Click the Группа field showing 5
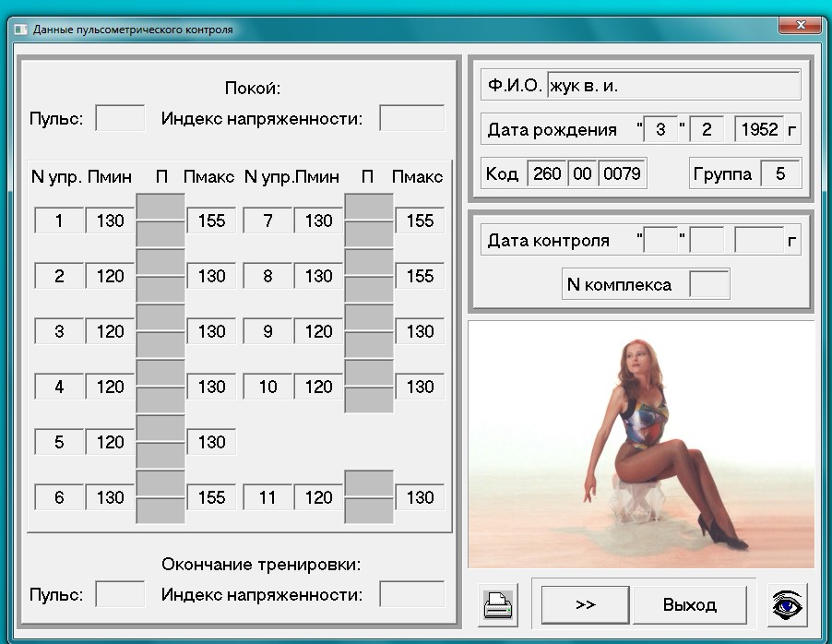This screenshot has height=644, width=832. (780, 173)
